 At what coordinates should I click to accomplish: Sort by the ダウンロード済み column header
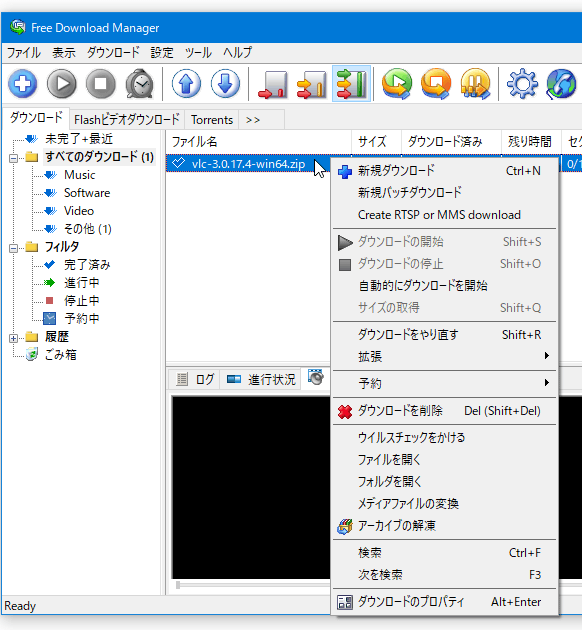coord(451,141)
